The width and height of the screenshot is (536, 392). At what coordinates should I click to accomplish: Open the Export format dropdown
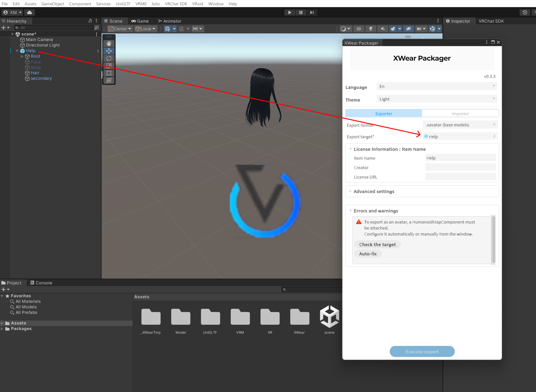tap(460, 125)
